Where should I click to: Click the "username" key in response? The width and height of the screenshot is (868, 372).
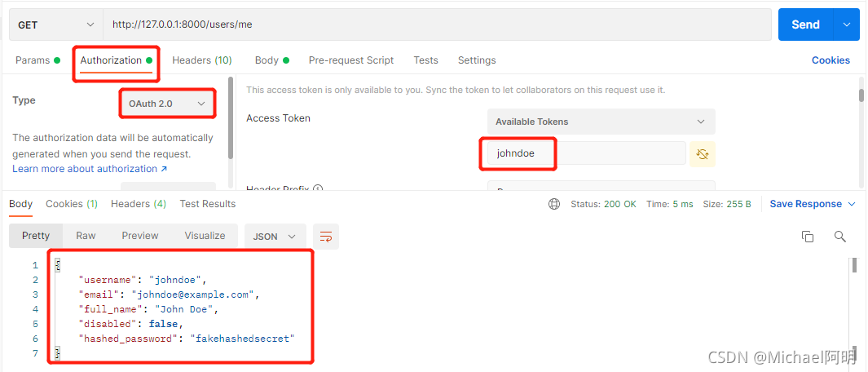[x=106, y=280]
